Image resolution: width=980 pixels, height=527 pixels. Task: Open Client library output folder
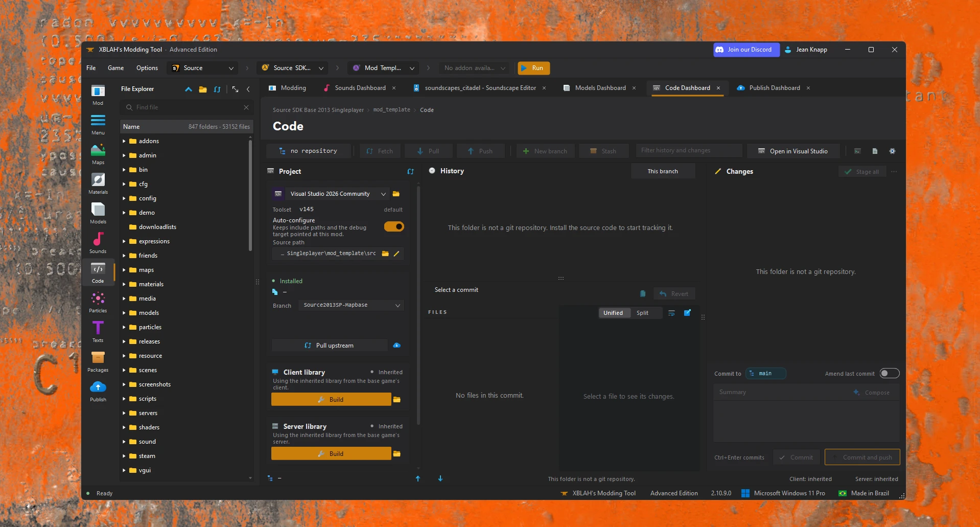click(397, 400)
